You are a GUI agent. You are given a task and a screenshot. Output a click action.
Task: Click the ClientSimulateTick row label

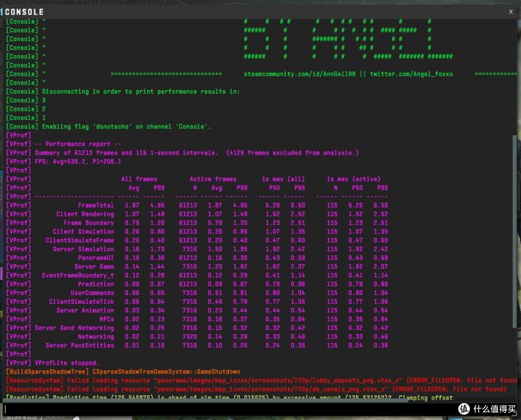click(82, 302)
